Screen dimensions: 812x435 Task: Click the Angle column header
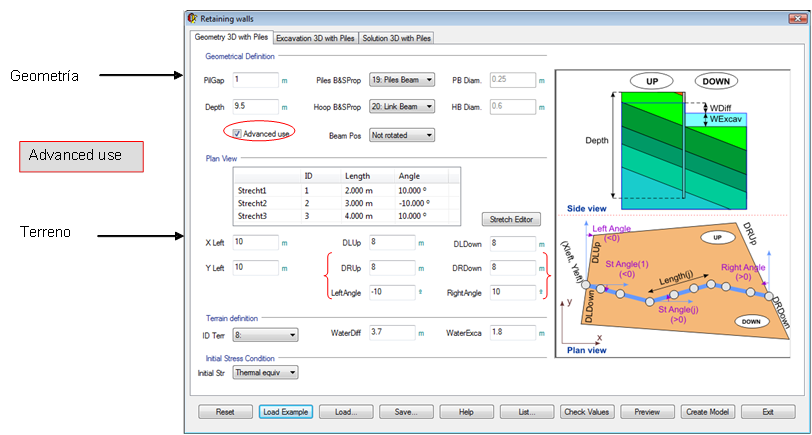point(422,176)
